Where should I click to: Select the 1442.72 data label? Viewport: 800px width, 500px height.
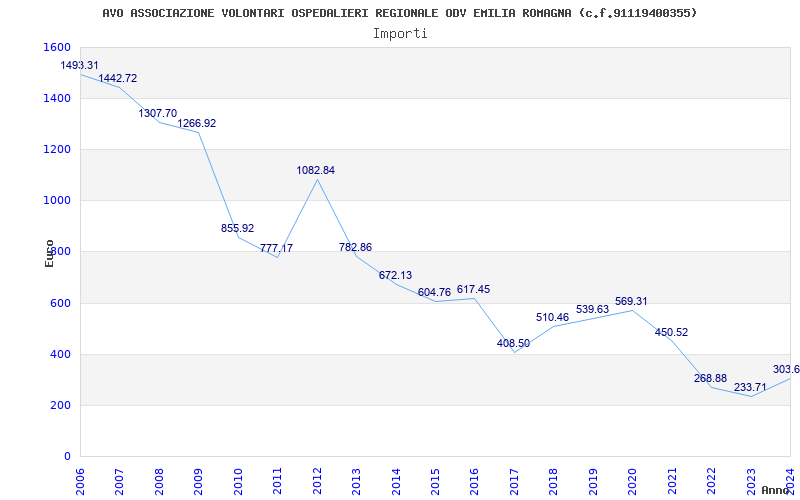pyautogui.click(x=118, y=79)
